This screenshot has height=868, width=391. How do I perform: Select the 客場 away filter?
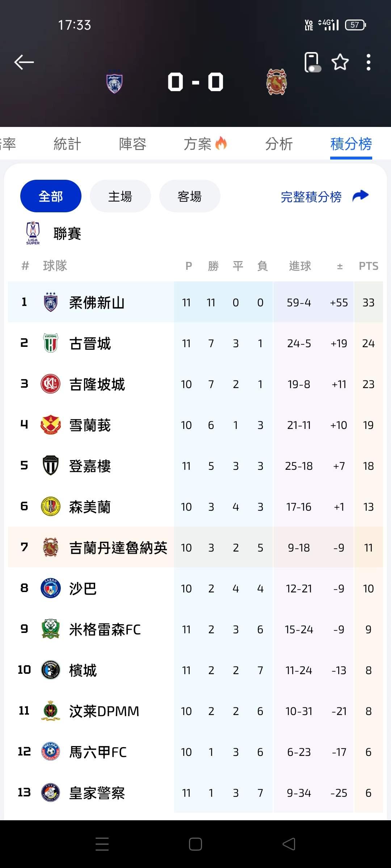pyautogui.click(x=190, y=196)
